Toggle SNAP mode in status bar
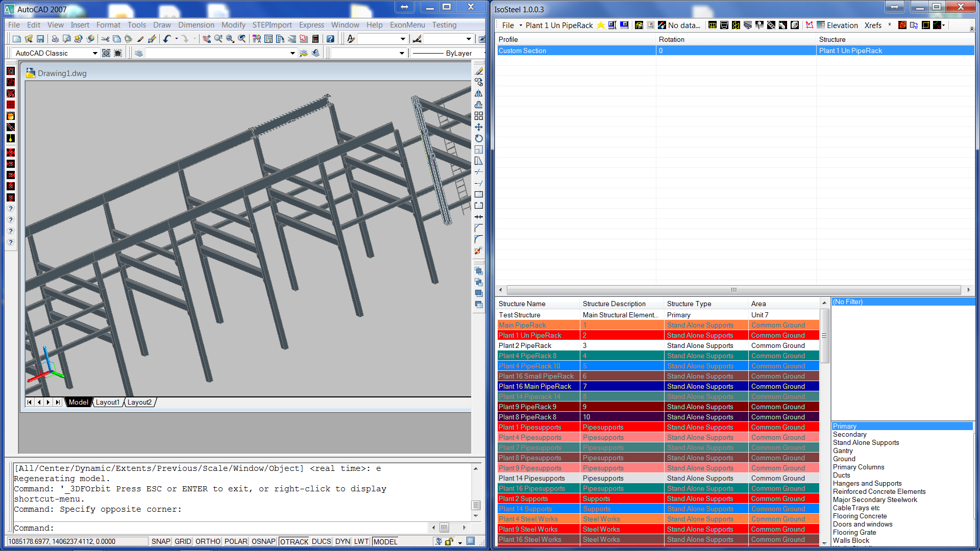The width and height of the screenshot is (980, 551). coord(161,541)
